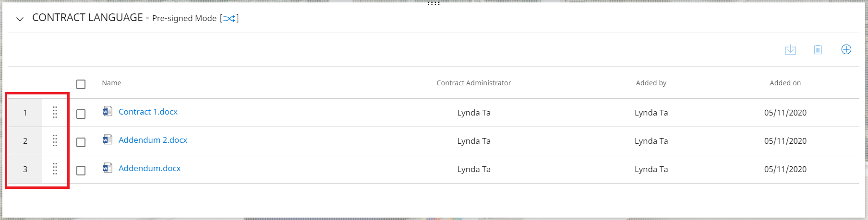Screen dimensions: 868x220
Task: Open the Contract 1.docx link
Action: pos(148,112)
